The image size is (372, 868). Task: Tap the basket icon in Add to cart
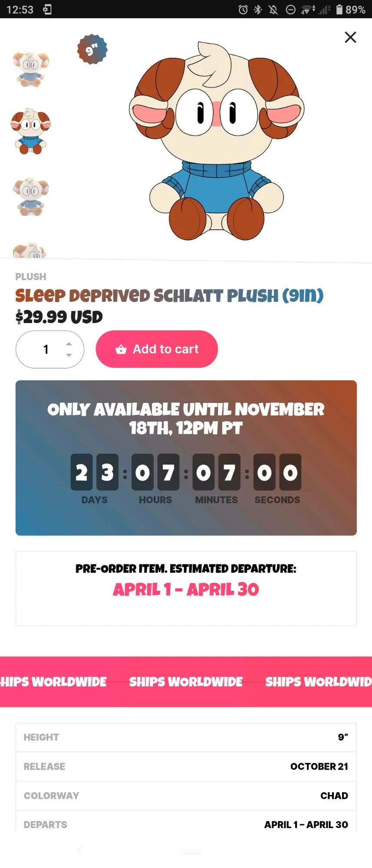pos(121,350)
